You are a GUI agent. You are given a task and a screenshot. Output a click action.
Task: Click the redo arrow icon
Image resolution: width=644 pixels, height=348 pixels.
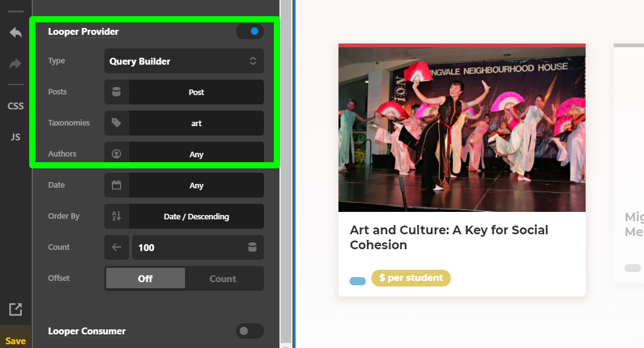click(x=16, y=63)
